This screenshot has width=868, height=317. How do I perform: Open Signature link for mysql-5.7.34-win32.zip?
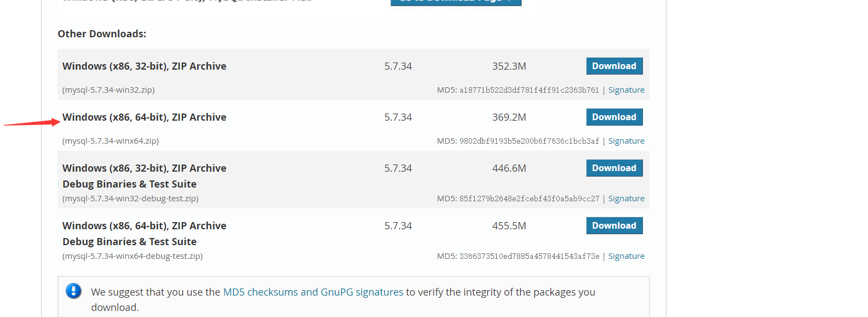coord(626,90)
